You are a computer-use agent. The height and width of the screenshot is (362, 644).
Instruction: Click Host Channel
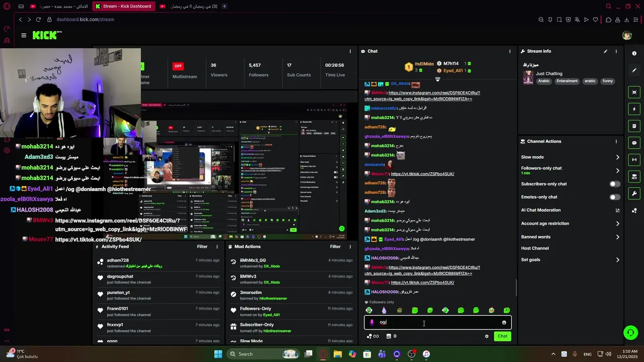535,248
